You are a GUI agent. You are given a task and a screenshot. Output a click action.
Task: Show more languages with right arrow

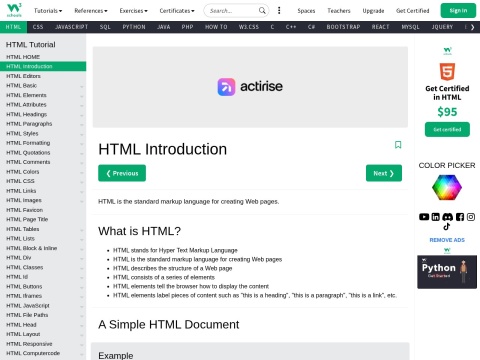tap(472, 27)
